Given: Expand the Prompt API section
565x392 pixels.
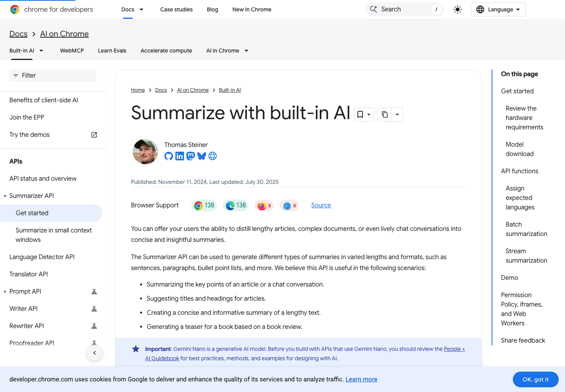Looking at the screenshot, I should tap(5, 291).
